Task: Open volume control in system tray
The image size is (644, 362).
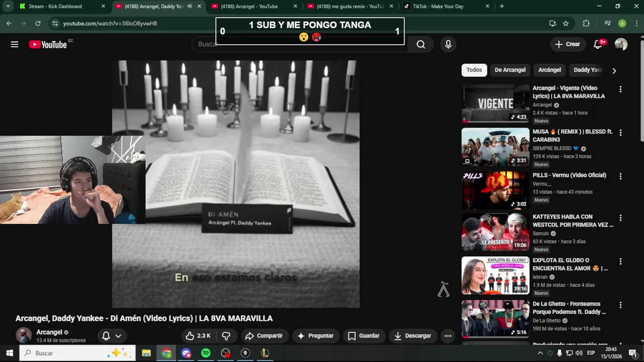Action: 578,353
